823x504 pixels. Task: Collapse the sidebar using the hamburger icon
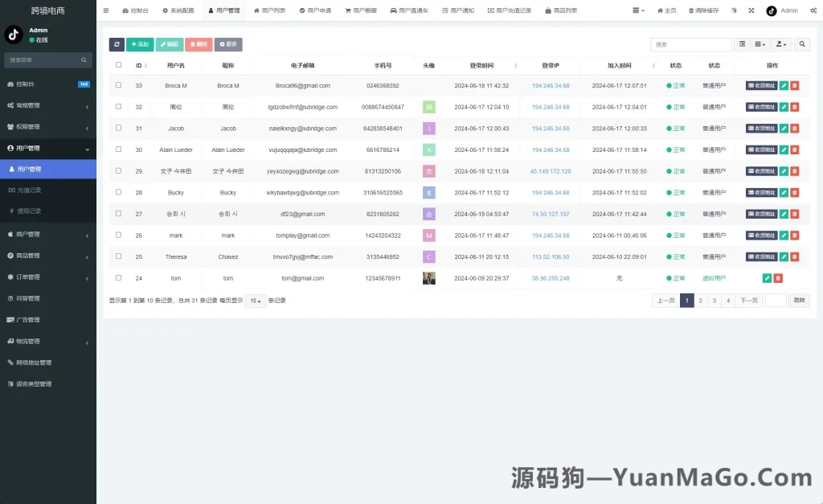pos(107,10)
